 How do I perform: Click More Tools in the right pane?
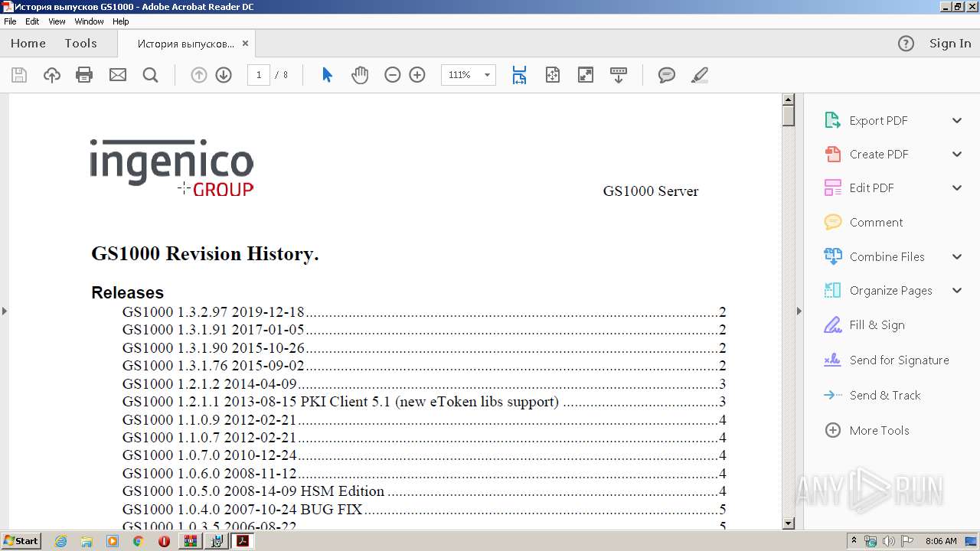point(880,431)
